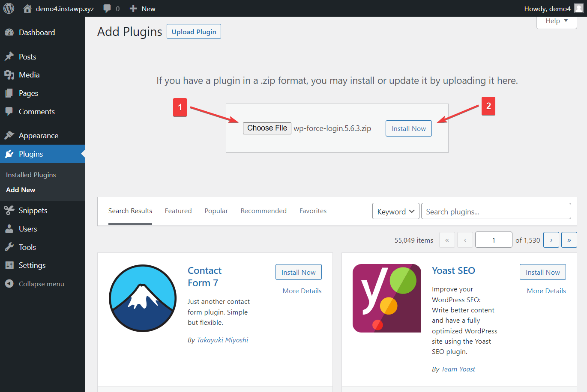587x392 pixels.
Task: Click the Media icon in sidebar
Action: pos(9,75)
